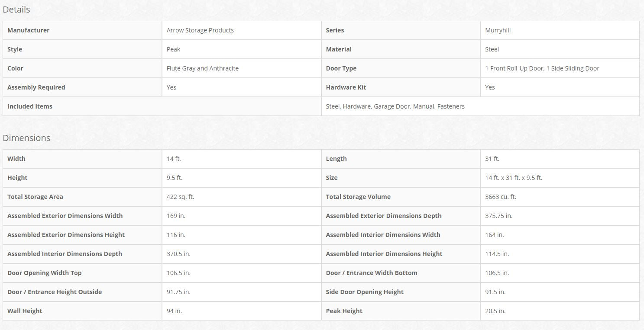Click the Door Type label cell
Screen dimensions: 644x330
click(341, 68)
